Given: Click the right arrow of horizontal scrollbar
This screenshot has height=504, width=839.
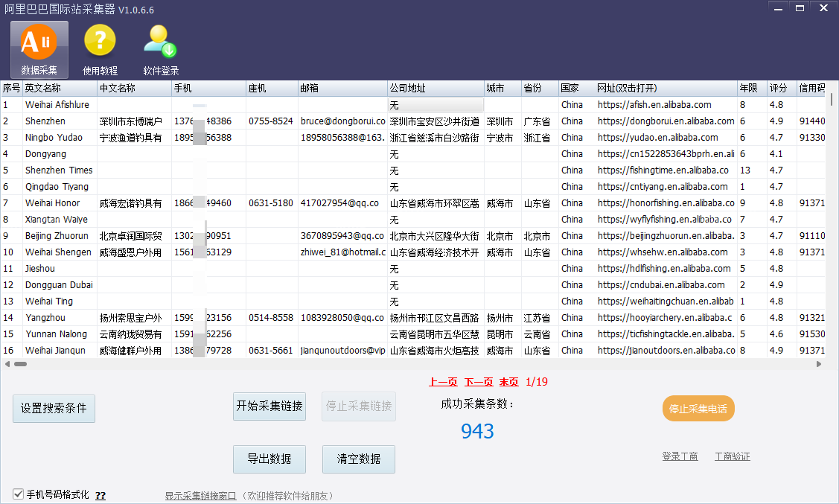Looking at the screenshot, I should (819, 364).
